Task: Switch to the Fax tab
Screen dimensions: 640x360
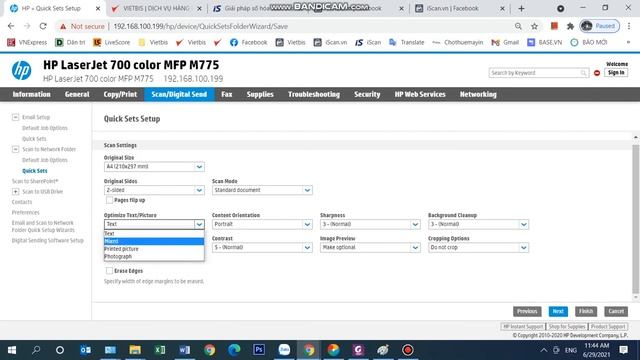Action: (227, 94)
